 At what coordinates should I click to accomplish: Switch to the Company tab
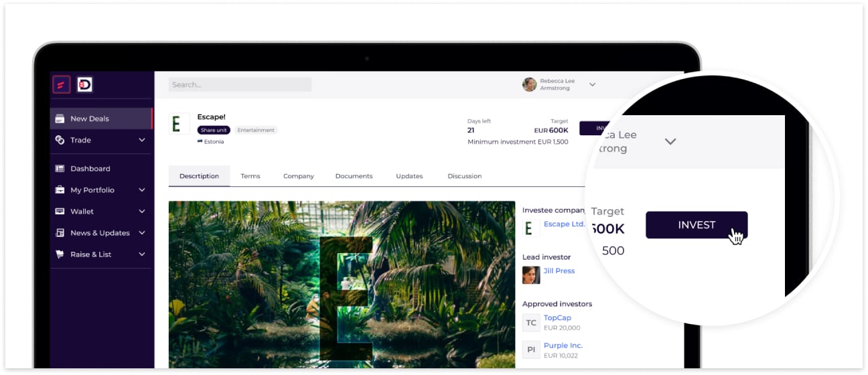[299, 176]
